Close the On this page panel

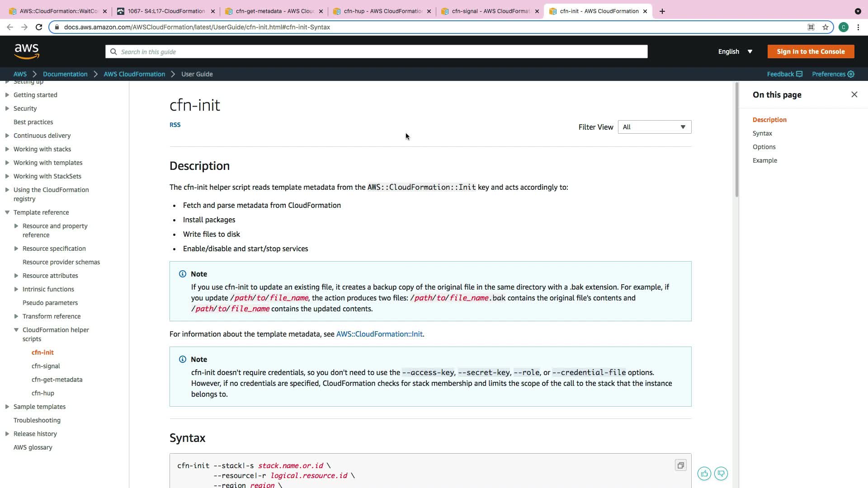point(854,94)
